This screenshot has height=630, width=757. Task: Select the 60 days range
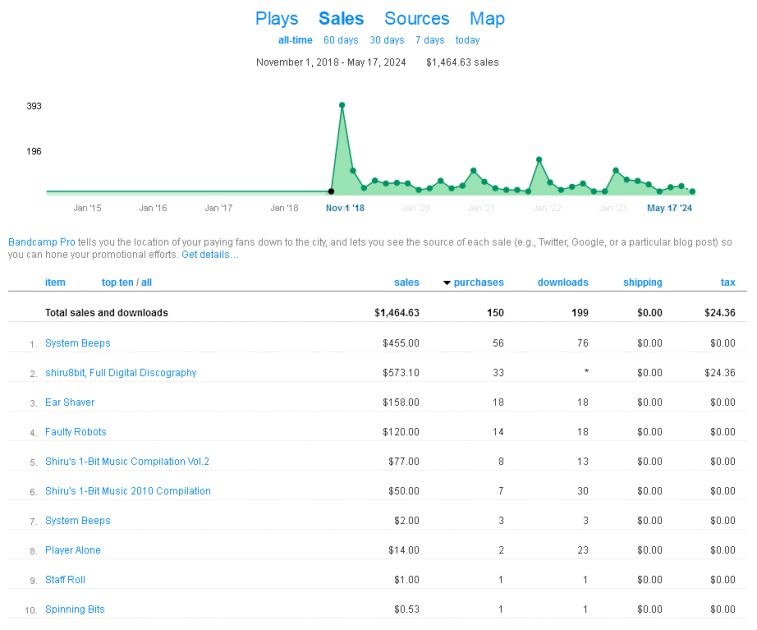(341, 40)
